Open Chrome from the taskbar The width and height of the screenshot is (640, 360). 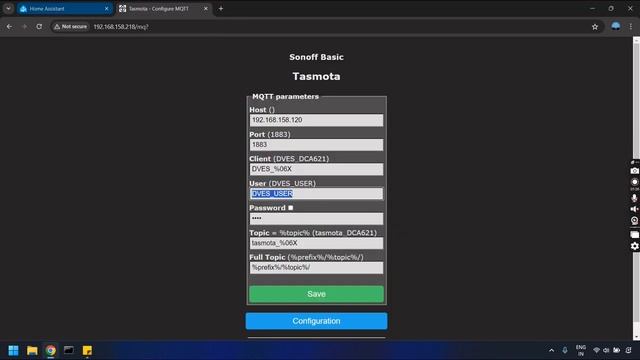(51, 350)
